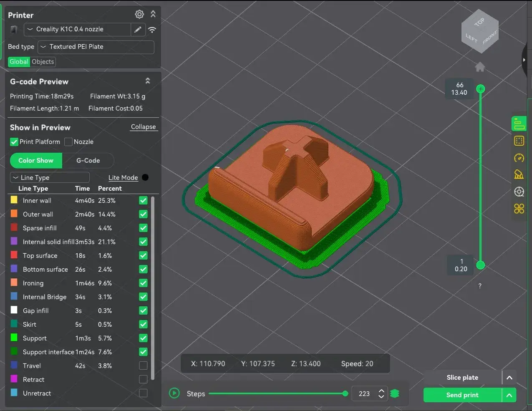Screen dimensions: 532x411
Task: Collapse the Printer panel with double chevron
Action: pyautogui.click(x=153, y=14)
